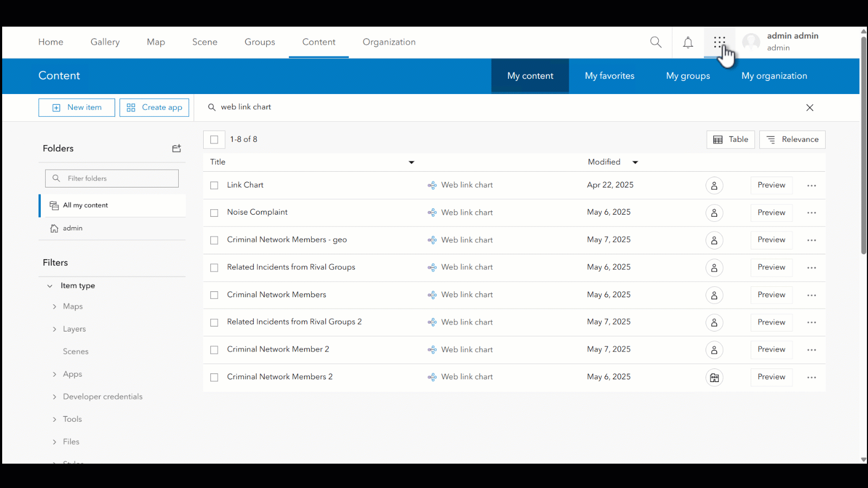Click owner share icon for Noise Complaint
This screenshot has width=868, height=488.
(x=714, y=213)
